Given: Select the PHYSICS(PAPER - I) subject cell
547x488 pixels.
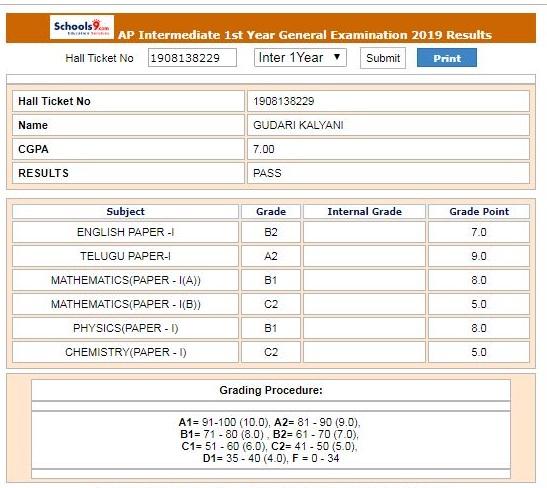Looking at the screenshot, I should [125, 328].
